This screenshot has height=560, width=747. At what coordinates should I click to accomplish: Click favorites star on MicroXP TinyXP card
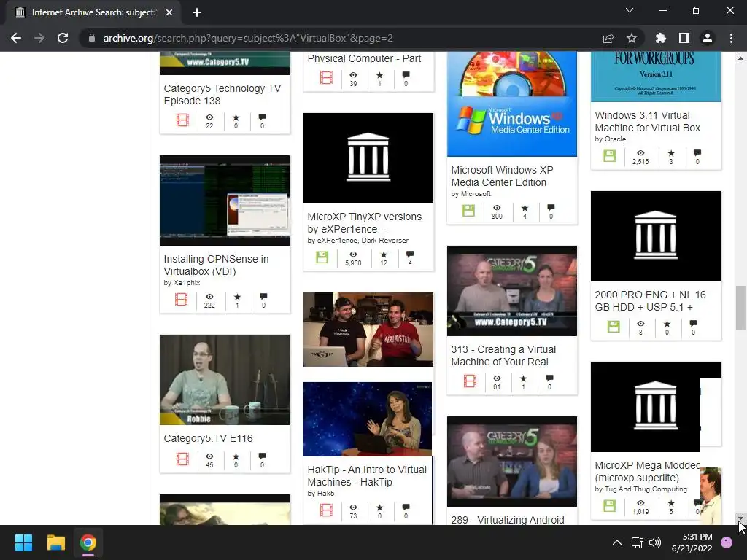pos(384,254)
